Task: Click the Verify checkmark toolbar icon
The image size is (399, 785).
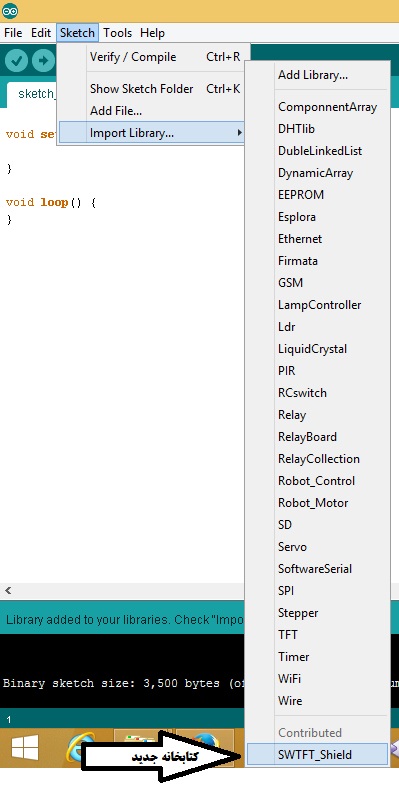Action: tap(16, 61)
